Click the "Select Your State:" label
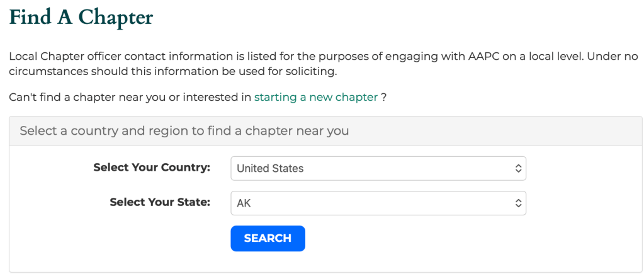This screenshot has width=644, height=274. [160, 202]
